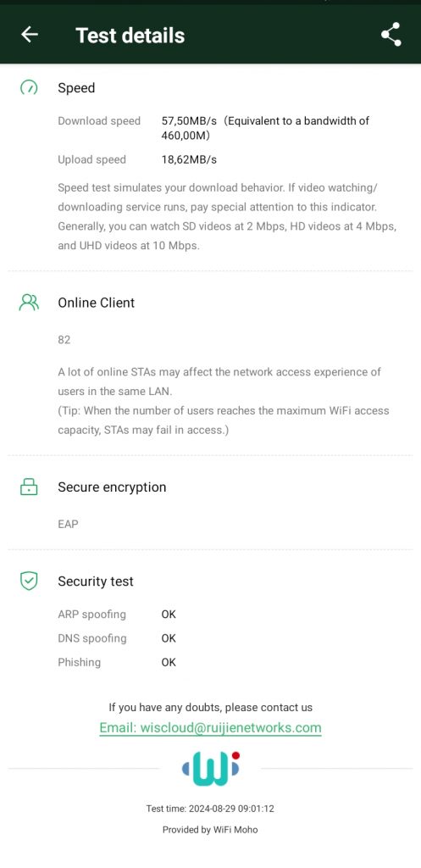Screen dimensions: 421x868
Task: Select the download speed value 57,50MB/s
Action: coord(189,120)
